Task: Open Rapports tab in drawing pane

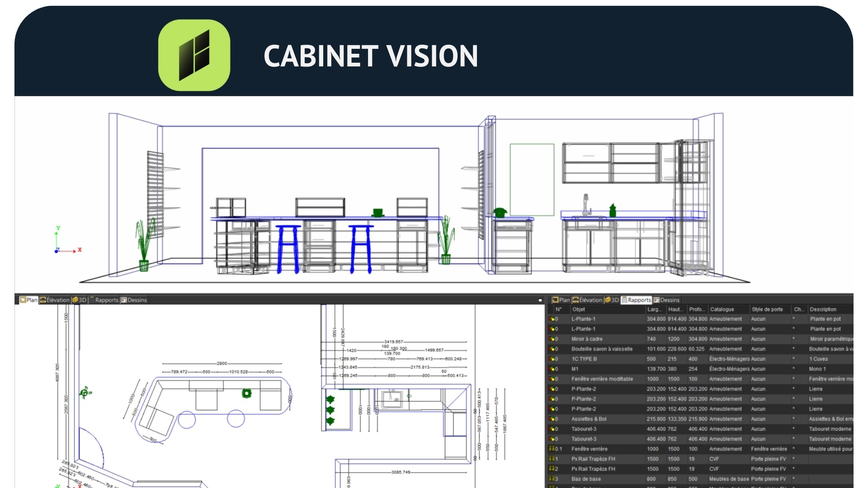Action: click(x=104, y=300)
